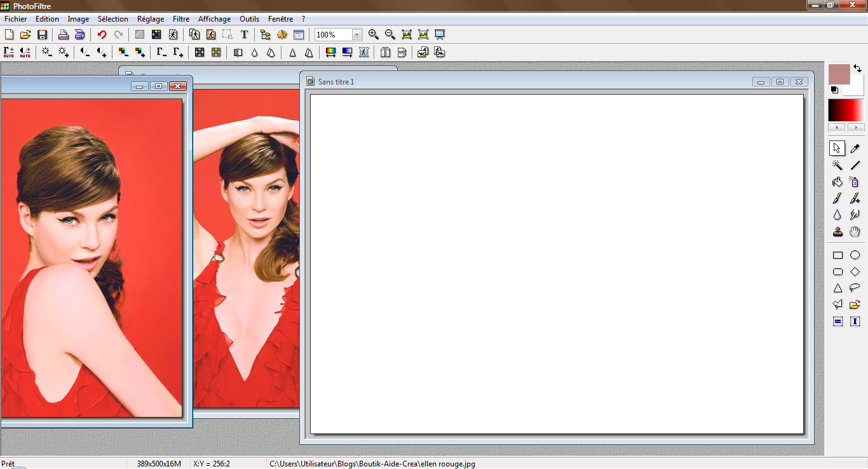Increase saturation with color plus icon
This screenshot has width=868, height=469.
tap(140, 52)
